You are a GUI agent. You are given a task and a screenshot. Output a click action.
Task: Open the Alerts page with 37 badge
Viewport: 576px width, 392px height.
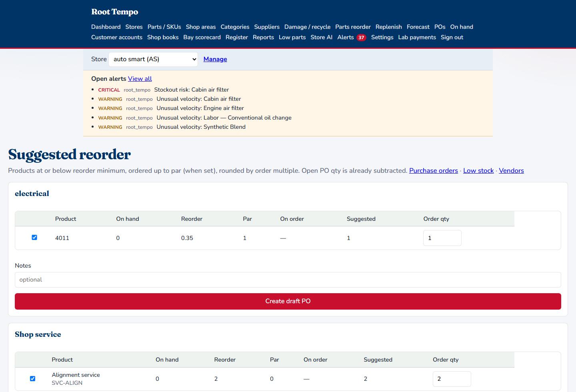tap(352, 37)
